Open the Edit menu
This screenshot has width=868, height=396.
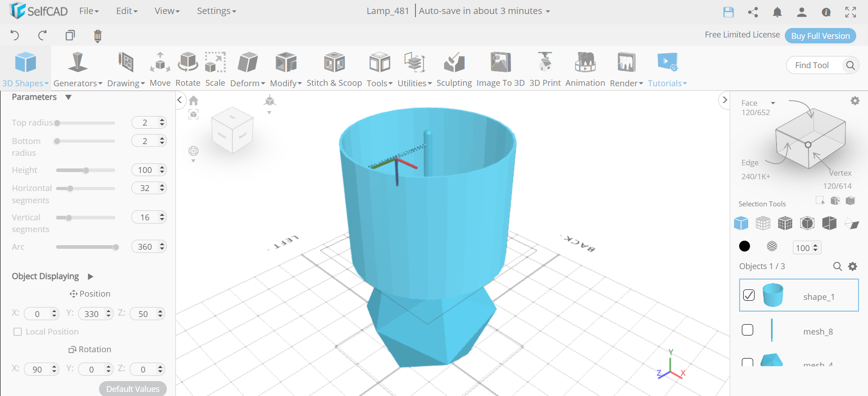127,11
